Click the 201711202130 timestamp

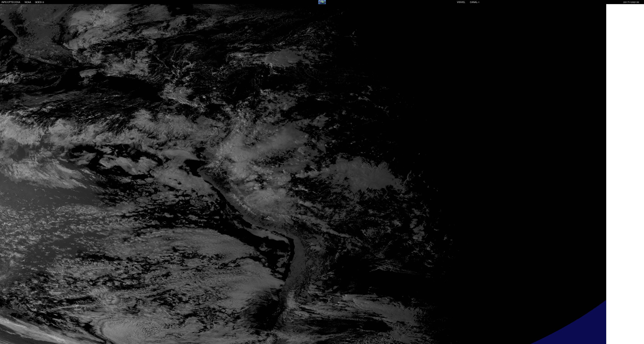pyautogui.click(x=631, y=2)
